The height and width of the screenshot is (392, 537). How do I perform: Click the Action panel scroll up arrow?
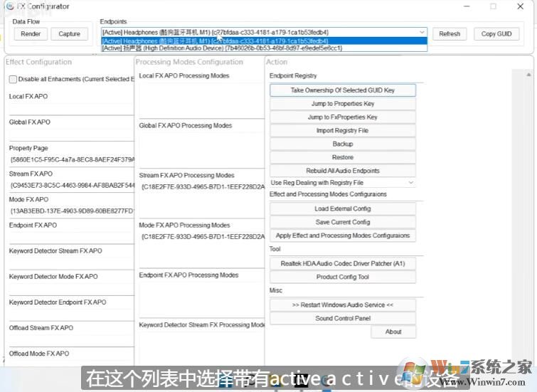(528, 75)
